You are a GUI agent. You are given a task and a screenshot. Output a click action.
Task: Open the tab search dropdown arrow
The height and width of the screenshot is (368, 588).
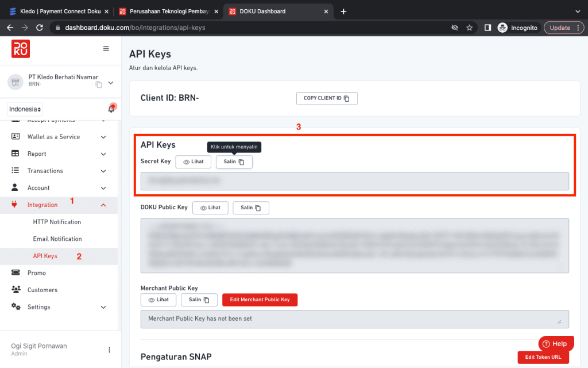click(x=578, y=11)
